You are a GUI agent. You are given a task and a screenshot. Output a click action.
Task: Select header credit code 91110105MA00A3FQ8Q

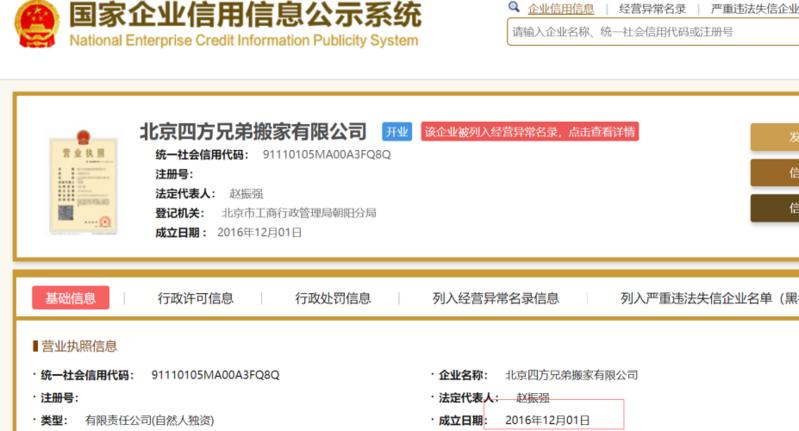(327, 154)
